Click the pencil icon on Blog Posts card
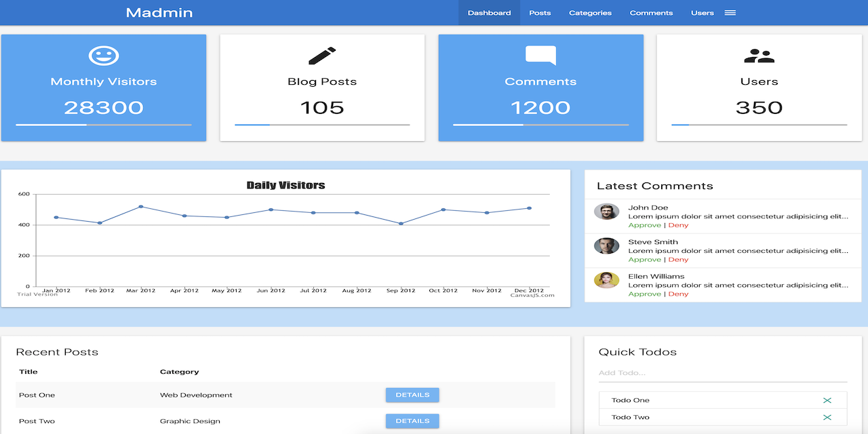This screenshot has height=434, width=868. 322,57
